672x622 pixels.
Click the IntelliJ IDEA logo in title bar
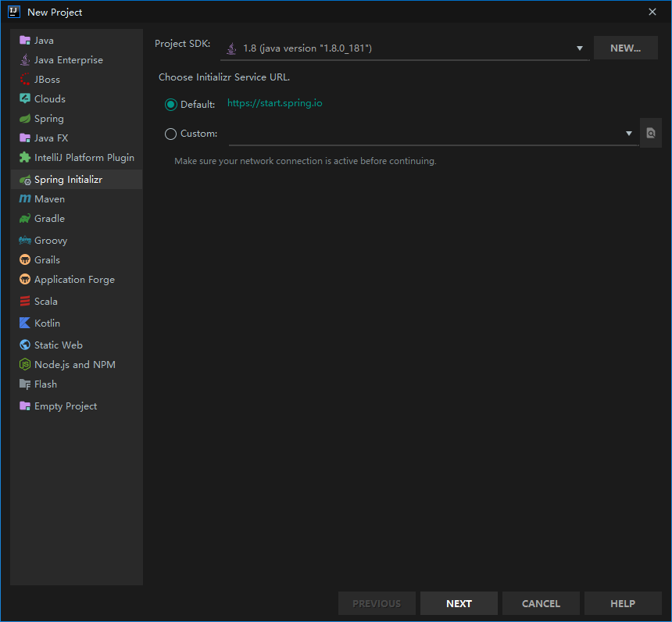tap(14, 12)
